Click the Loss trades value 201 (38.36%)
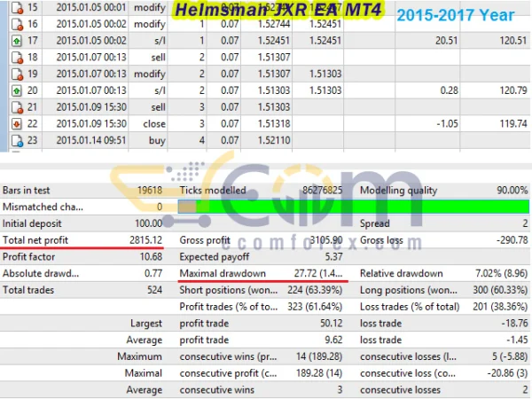 click(500, 307)
